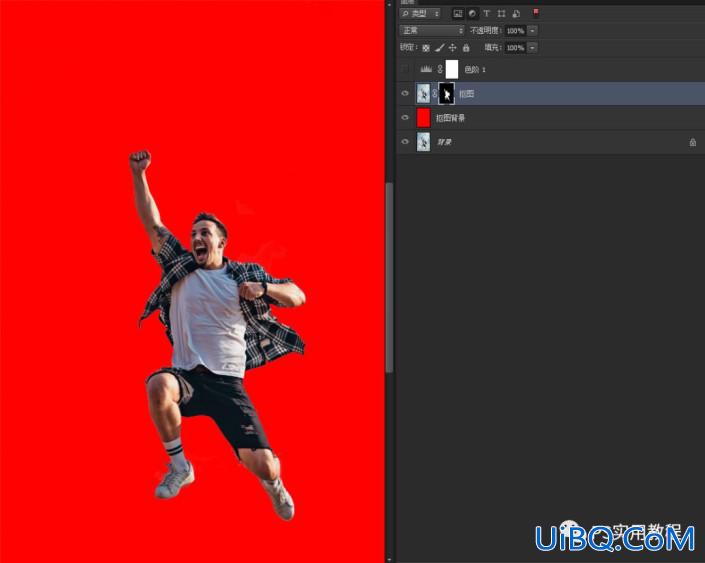Select the Levels adjustment icon of 色阶 1
The width and height of the screenshot is (705, 563).
click(426, 69)
